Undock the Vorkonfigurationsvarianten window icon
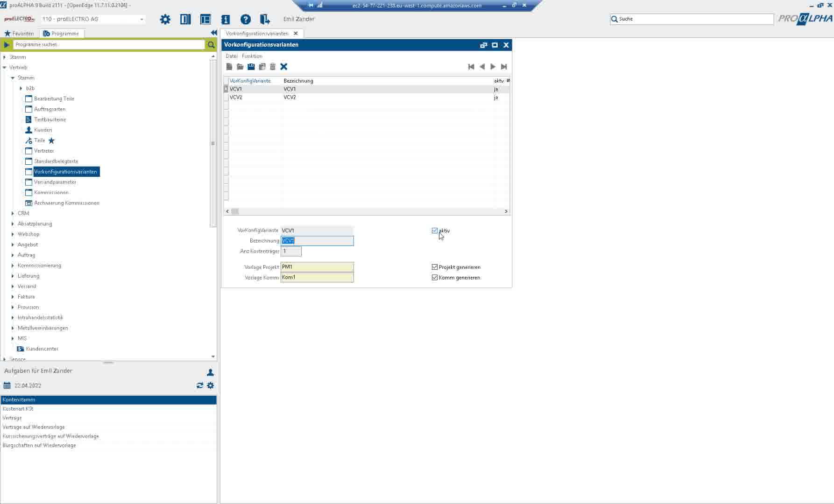Screen dimensions: 834x504 tap(483, 45)
